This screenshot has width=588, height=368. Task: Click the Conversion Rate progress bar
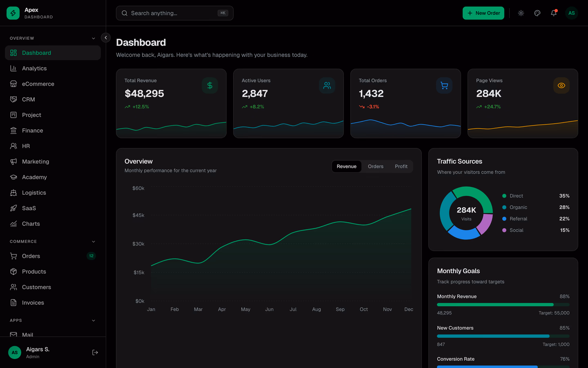click(x=503, y=367)
